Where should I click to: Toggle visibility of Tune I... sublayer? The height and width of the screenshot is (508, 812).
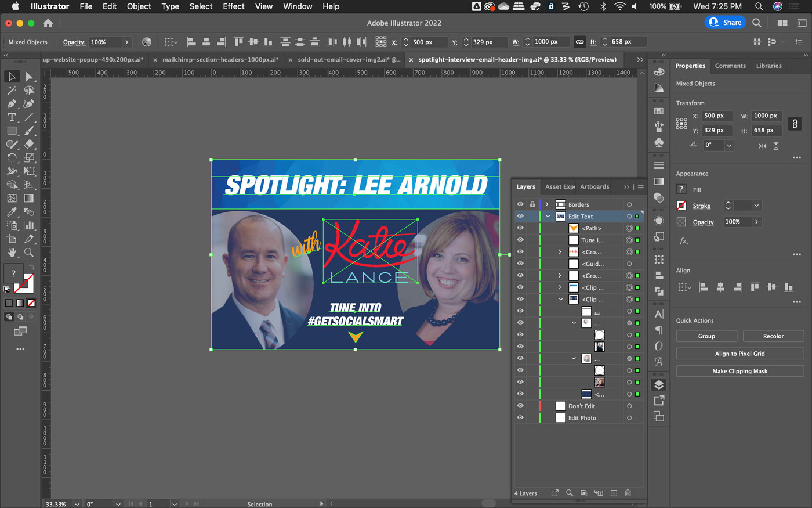(x=520, y=240)
